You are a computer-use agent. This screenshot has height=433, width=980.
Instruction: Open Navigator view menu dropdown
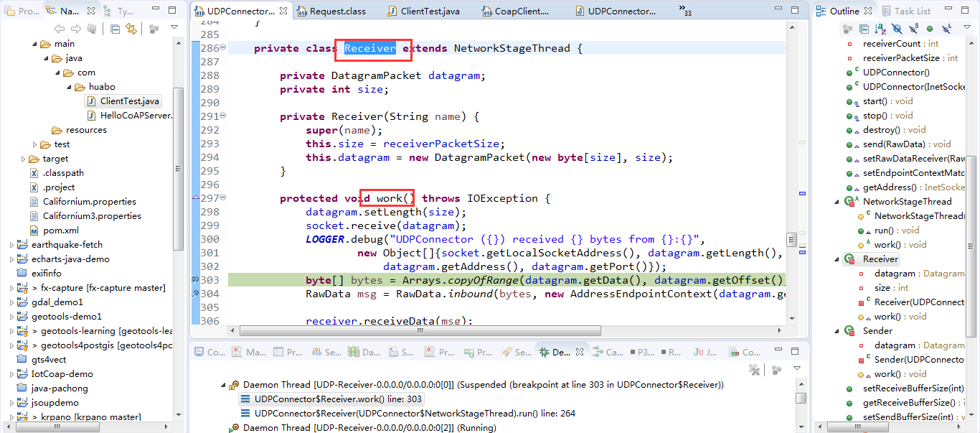pyautogui.click(x=174, y=28)
